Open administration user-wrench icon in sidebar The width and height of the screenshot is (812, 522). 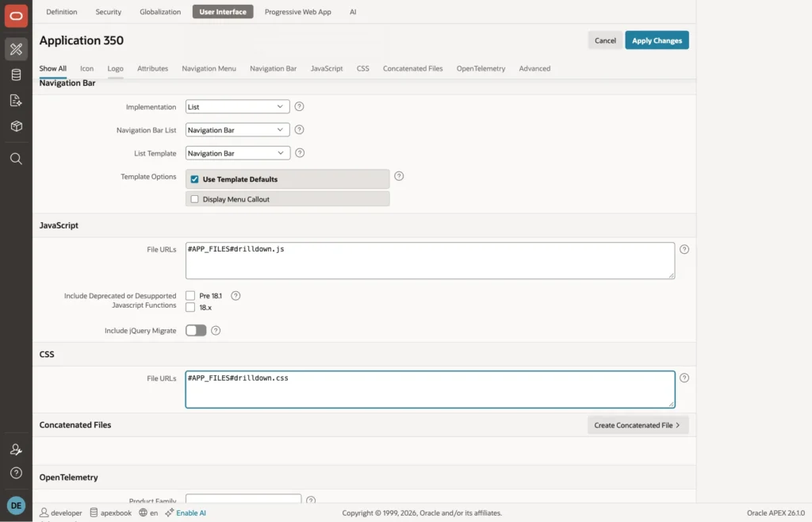(16, 449)
